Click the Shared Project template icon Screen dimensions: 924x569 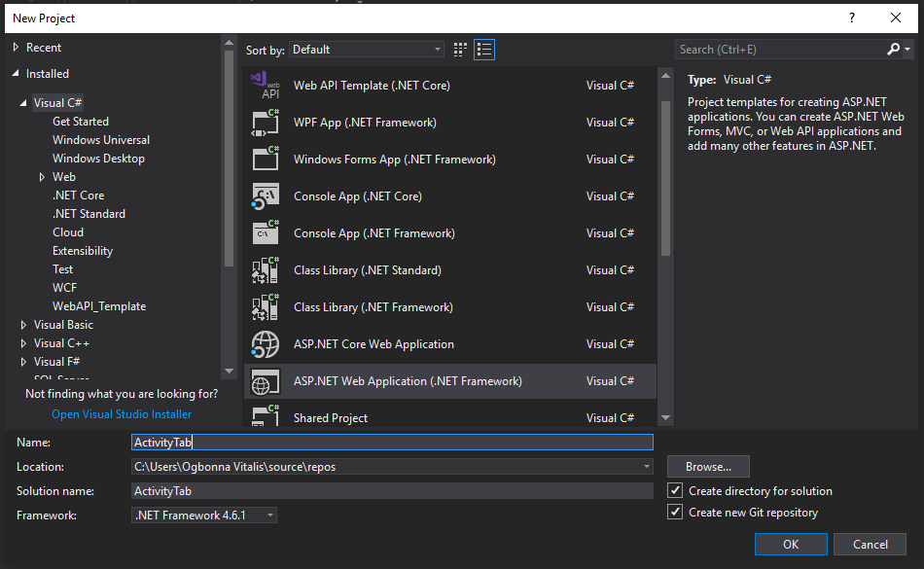pos(266,416)
